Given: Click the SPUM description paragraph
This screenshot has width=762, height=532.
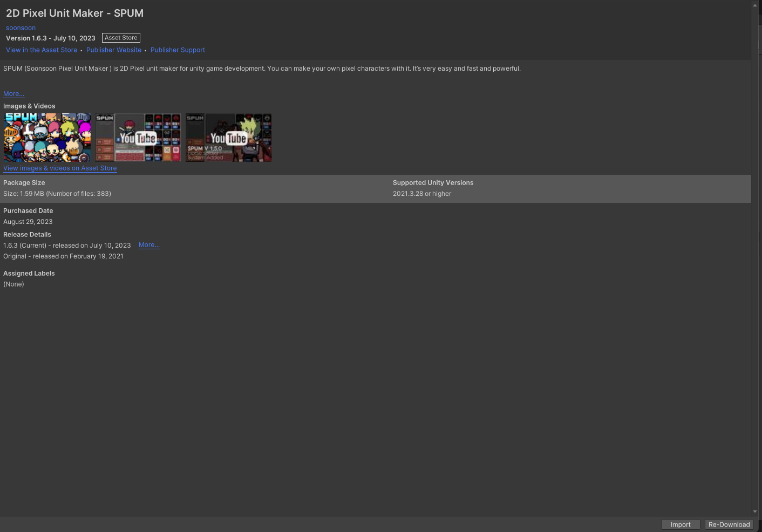Looking at the screenshot, I should click(x=262, y=69).
